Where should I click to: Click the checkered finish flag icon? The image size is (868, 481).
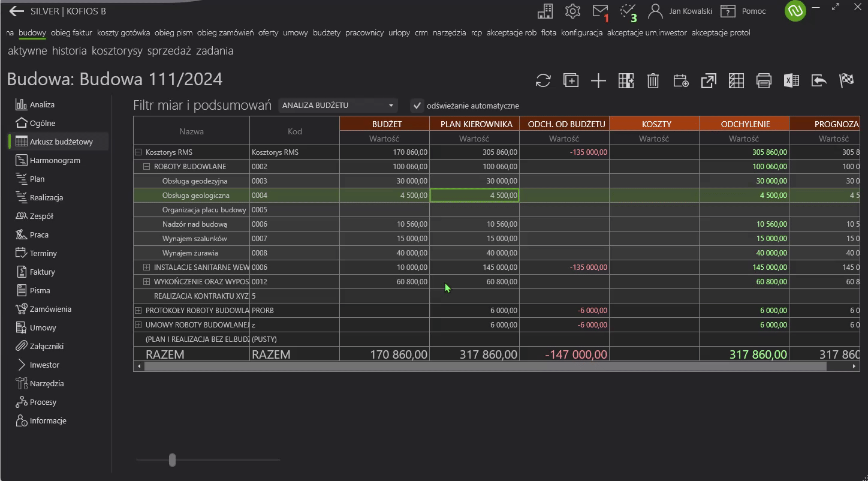click(x=846, y=80)
